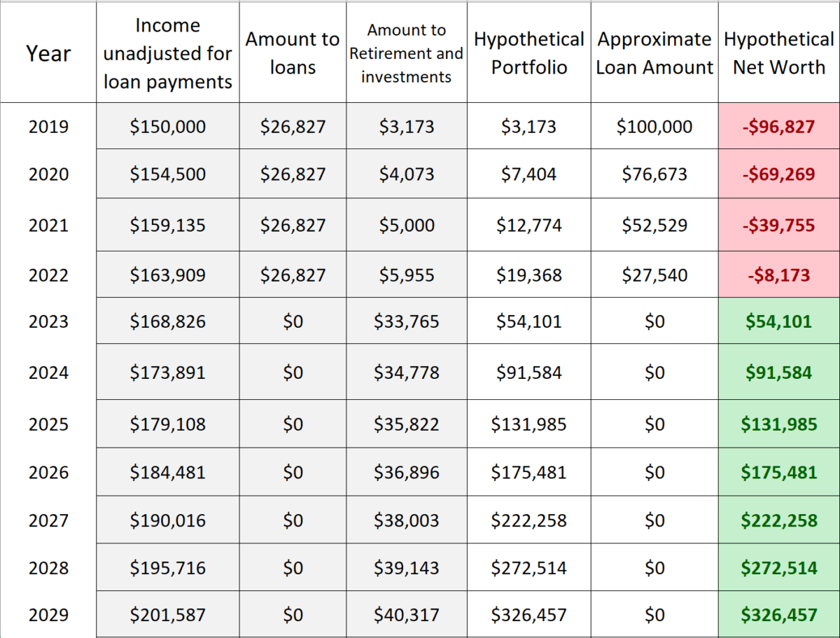Image resolution: width=840 pixels, height=638 pixels.
Task: Select the Approximate Loan Amount header
Action: coord(654,53)
